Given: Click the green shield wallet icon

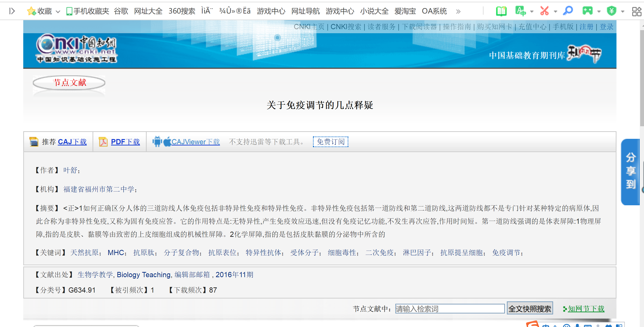Looking at the screenshot, I should point(611,11).
